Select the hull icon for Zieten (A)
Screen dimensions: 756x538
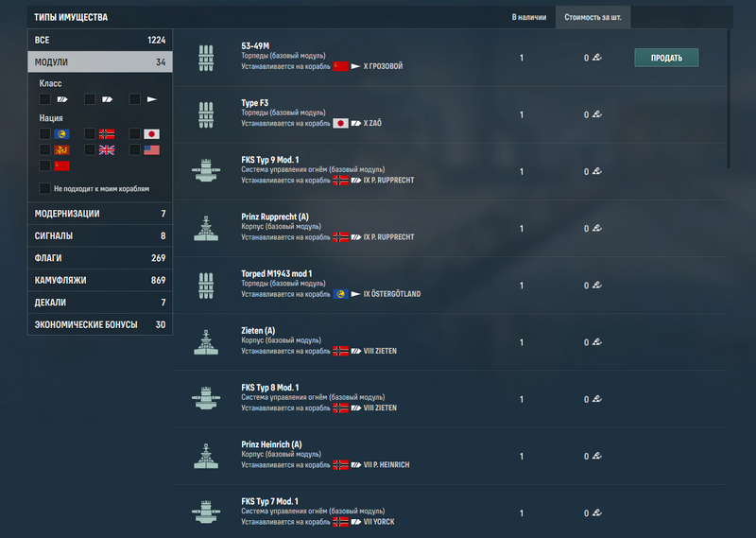(206, 342)
